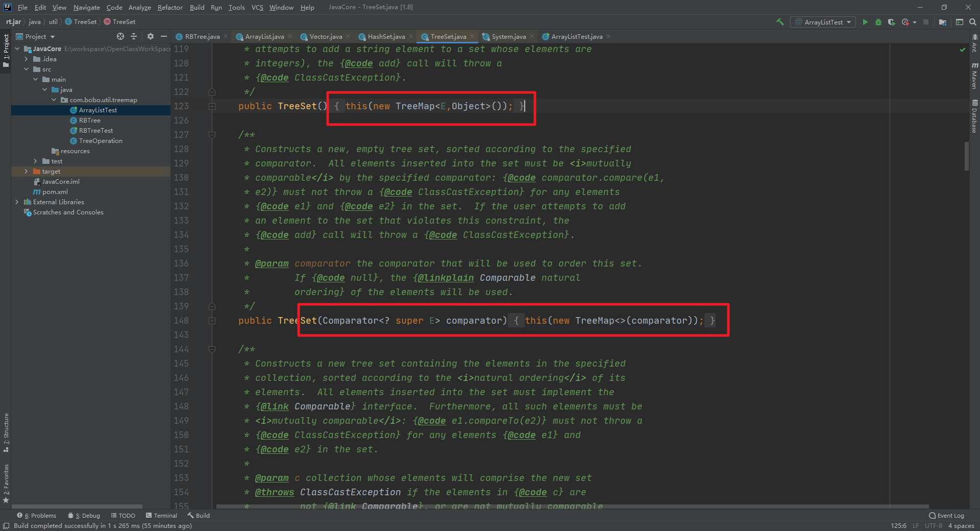Switch to the System.java tab
This screenshot has width=980, height=531.
(508, 36)
